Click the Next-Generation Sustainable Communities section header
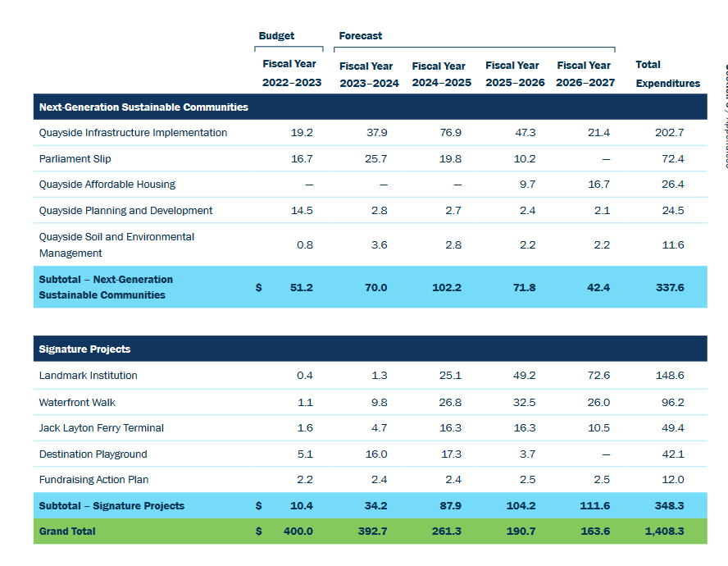728x566 pixels. point(143,107)
